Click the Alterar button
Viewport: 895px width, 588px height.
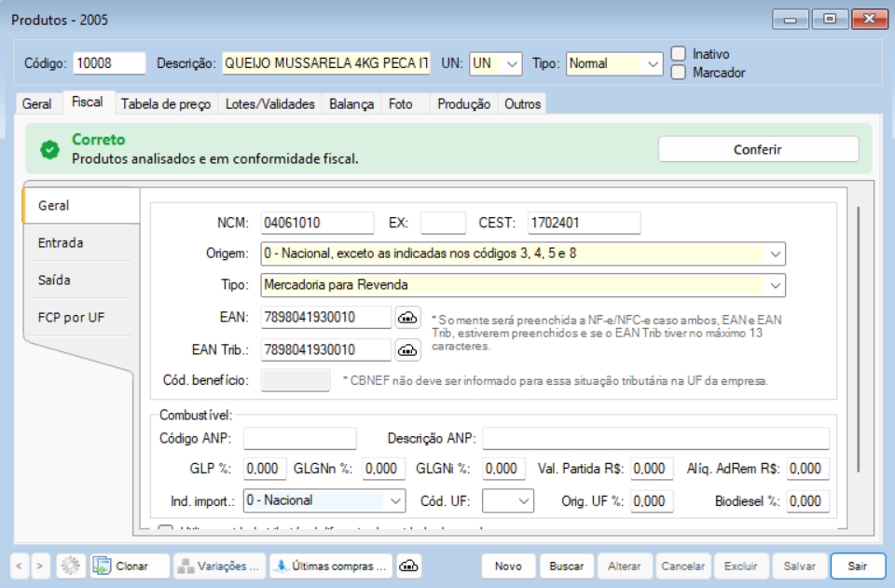(624, 566)
